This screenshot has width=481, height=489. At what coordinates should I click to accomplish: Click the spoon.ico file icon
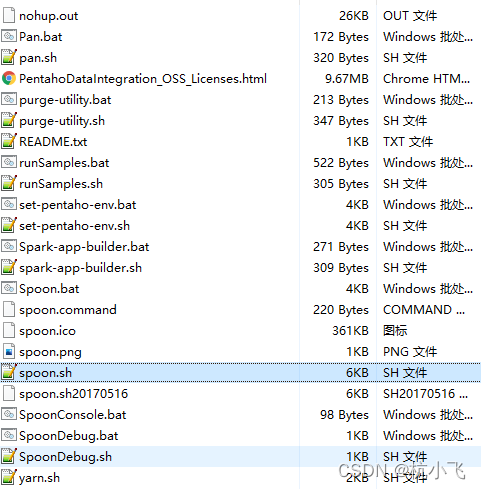(9, 330)
